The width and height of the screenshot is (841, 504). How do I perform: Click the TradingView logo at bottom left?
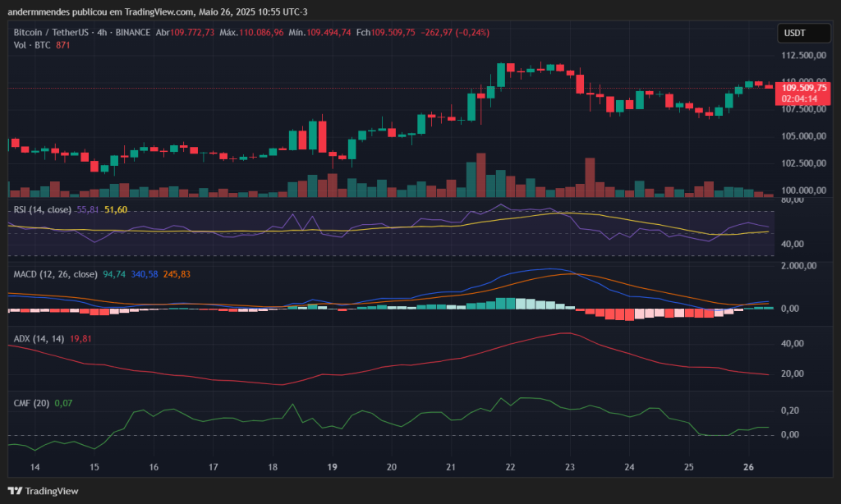[x=41, y=490]
